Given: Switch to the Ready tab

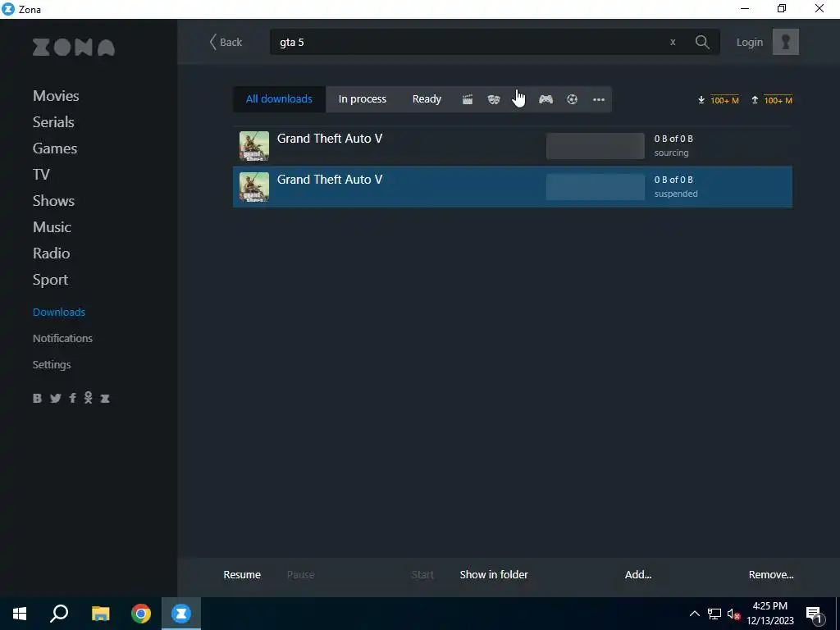Looking at the screenshot, I should click(427, 99).
